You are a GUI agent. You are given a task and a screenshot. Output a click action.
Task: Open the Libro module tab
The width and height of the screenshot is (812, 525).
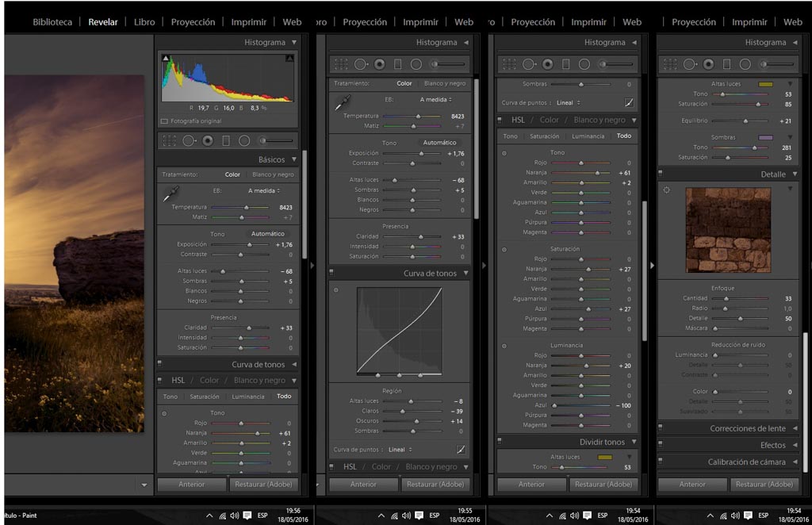144,22
